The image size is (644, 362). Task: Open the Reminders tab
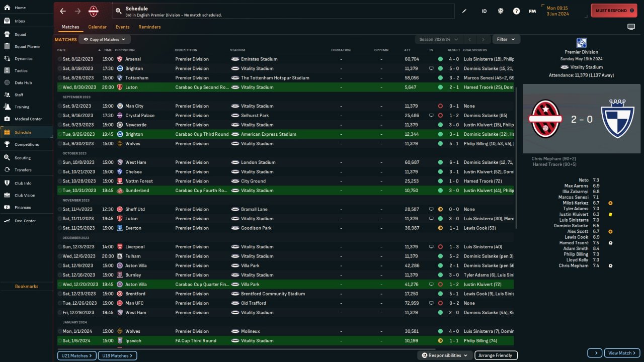tap(149, 27)
